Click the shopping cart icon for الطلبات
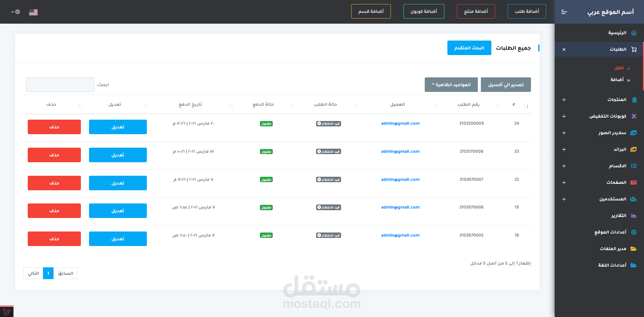Viewport: 644px width, 317px height. click(x=634, y=49)
